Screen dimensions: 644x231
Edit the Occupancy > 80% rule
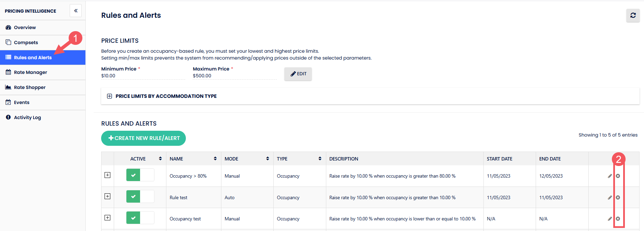click(x=610, y=176)
